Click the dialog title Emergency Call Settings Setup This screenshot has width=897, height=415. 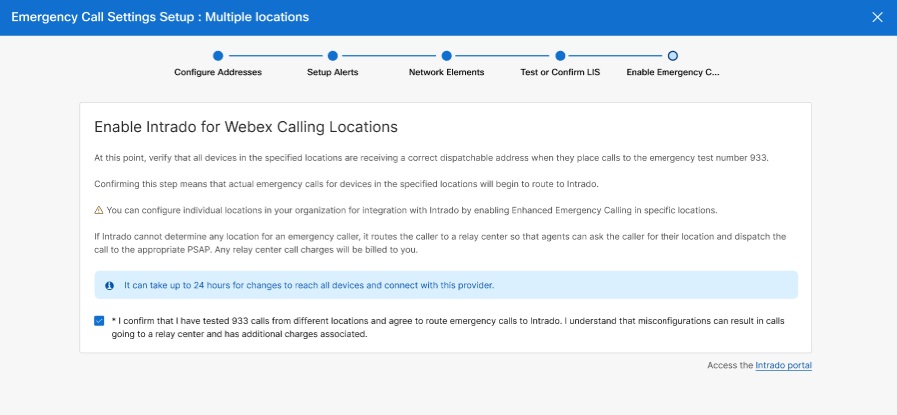(160, 17)
